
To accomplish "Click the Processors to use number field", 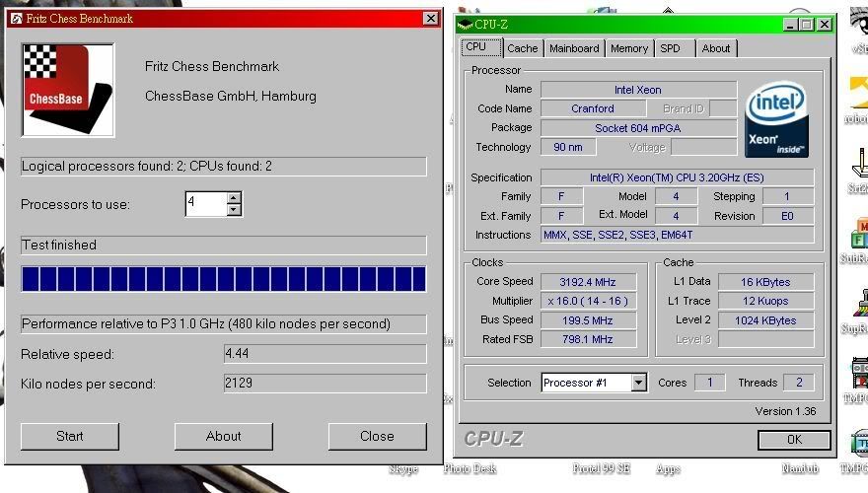I will [206, 204].
